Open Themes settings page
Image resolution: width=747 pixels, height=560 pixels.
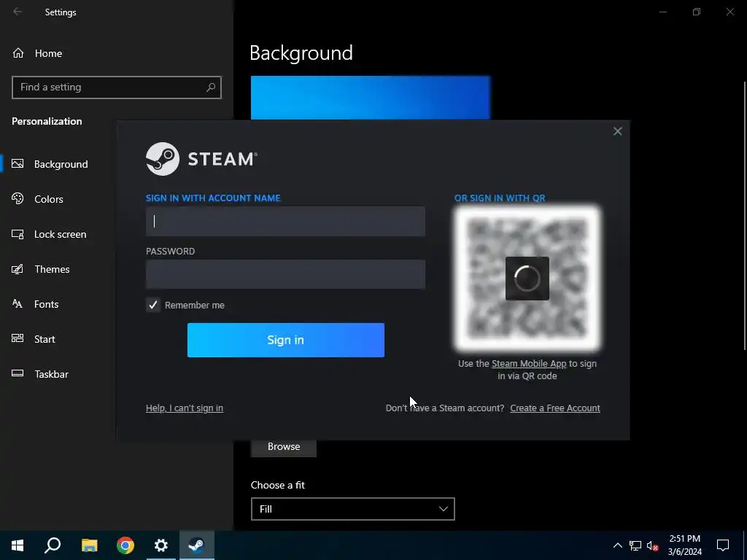52,269
